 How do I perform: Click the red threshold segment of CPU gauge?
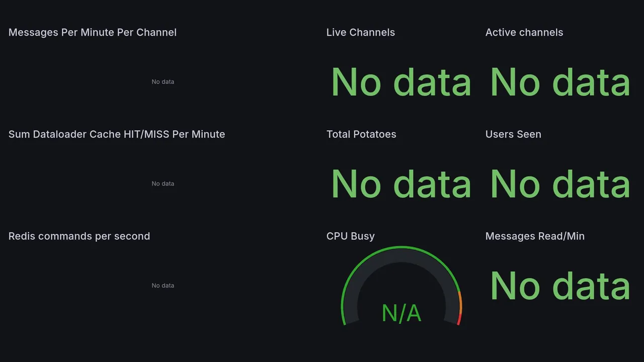point(459,319)
